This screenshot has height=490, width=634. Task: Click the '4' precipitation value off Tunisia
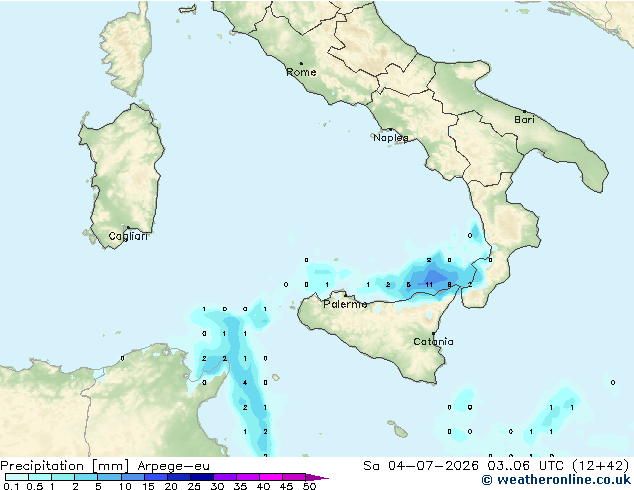tap(245, 383)
